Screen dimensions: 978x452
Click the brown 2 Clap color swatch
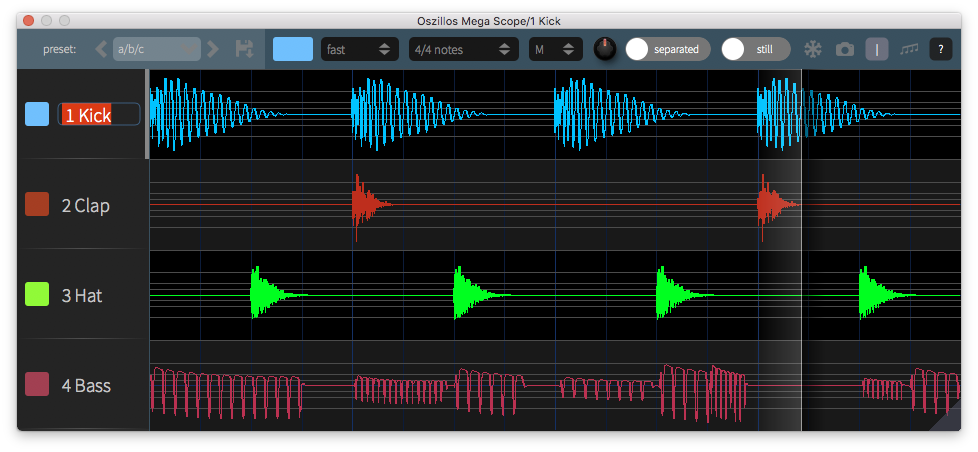coord(37,204)
